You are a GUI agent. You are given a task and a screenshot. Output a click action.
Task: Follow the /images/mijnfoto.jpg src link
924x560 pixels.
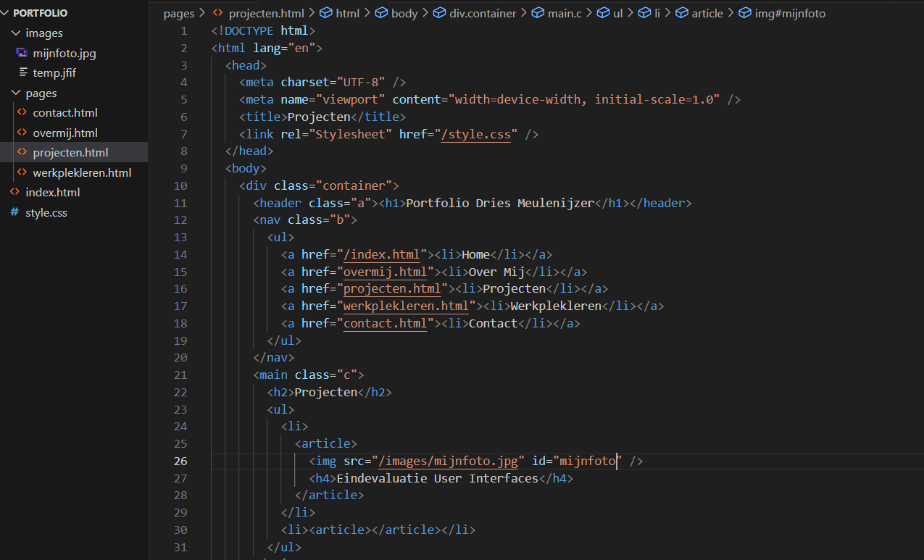(x=450, y=461)
